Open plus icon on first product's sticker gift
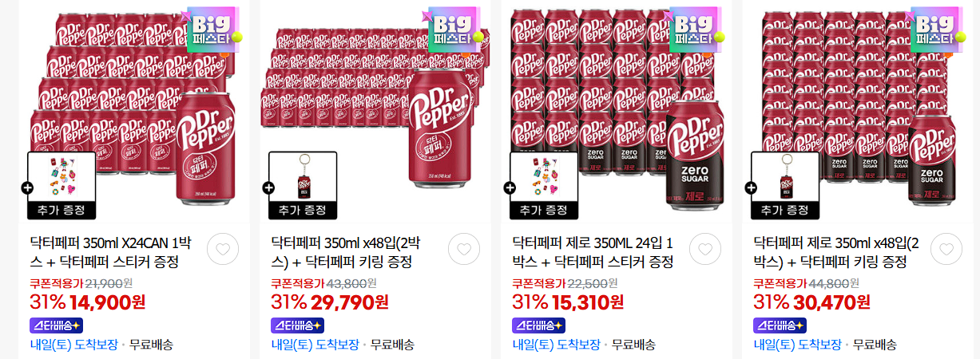The image size is (980, 359). pyautogui.click(x=29, y=188)
